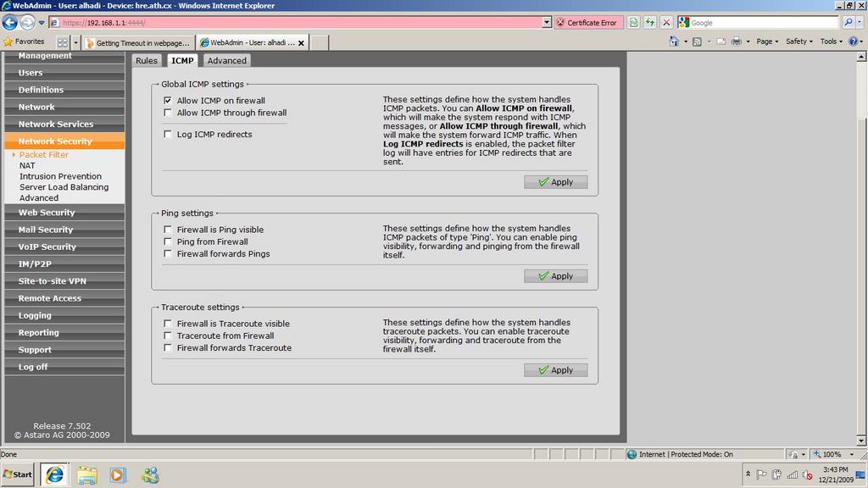Apply the Global ICMP settings
This screenshot has width=868, height=488.
coord(556,182)
